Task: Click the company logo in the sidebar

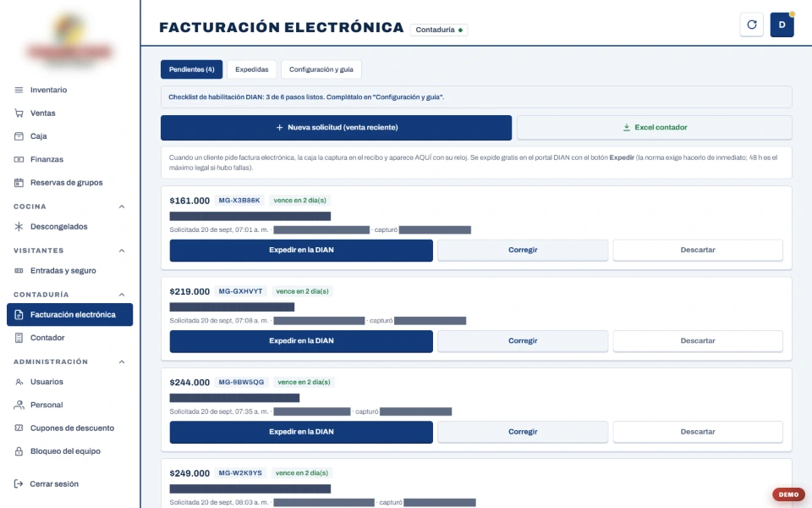Action: (69, 42)
